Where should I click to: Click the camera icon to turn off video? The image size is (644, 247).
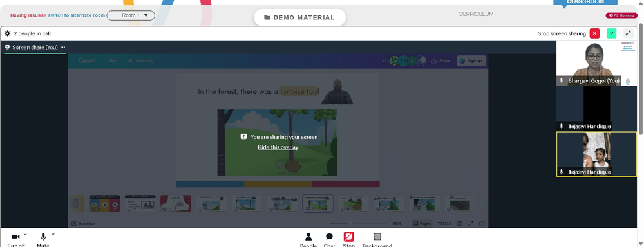[x=15, y=237]
